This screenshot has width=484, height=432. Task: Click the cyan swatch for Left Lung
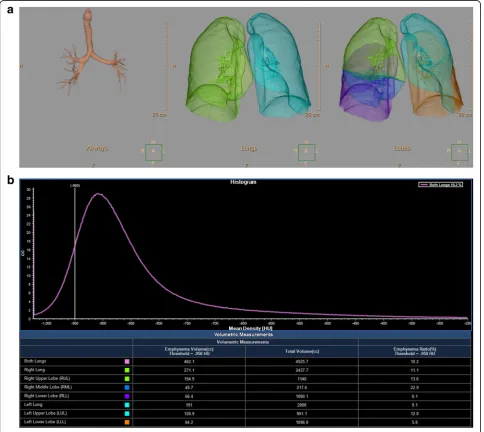point(127,405)
